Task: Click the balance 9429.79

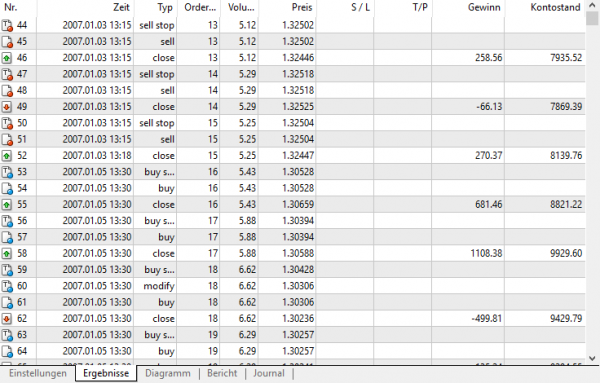Action: (x=566, y=319)
